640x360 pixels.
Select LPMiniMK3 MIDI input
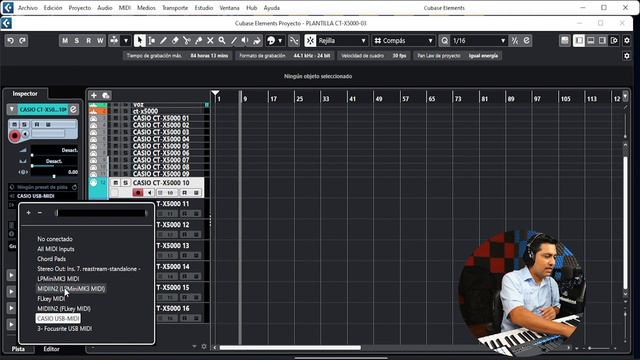[x=58, y=279]
